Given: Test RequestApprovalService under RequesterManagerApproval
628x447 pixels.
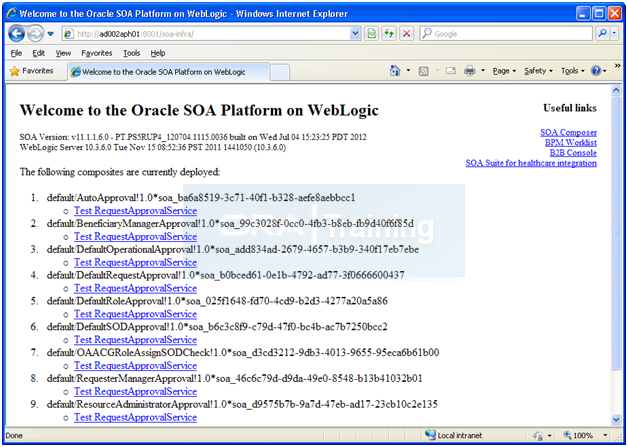Looking at the screenshot, I should (135, 391).
